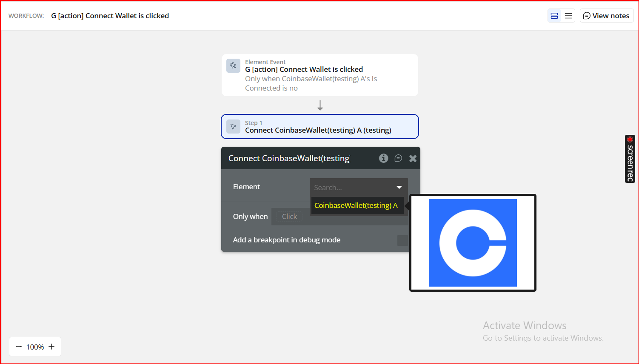Close the Connect CoinbaseWallet property panel
The width and height of the screenshot is (639, 364).
pos(413,159)
